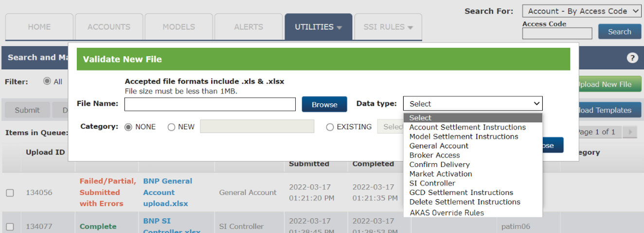Pick AKAS Override Rules option
This screenshot has height=233, width=644.
point(447,213)
